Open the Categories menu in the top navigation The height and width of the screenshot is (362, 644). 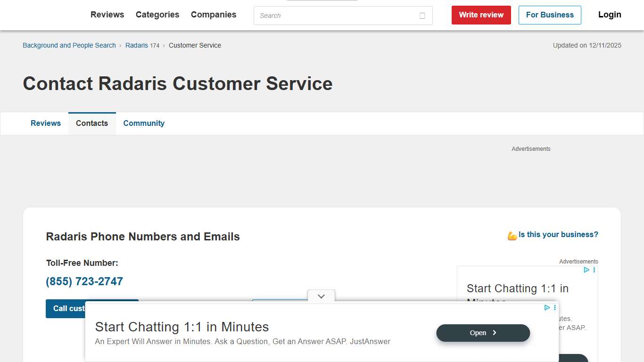coord(157,15)
